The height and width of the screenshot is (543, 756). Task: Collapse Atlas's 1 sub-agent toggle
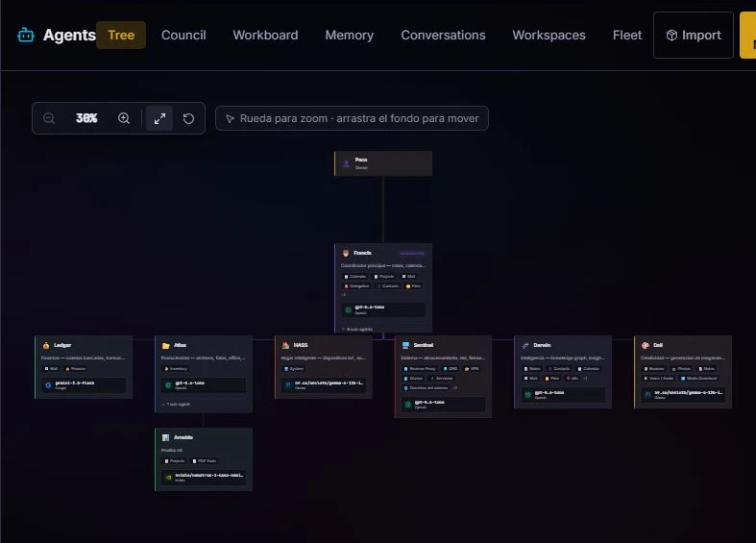[176, 404]
